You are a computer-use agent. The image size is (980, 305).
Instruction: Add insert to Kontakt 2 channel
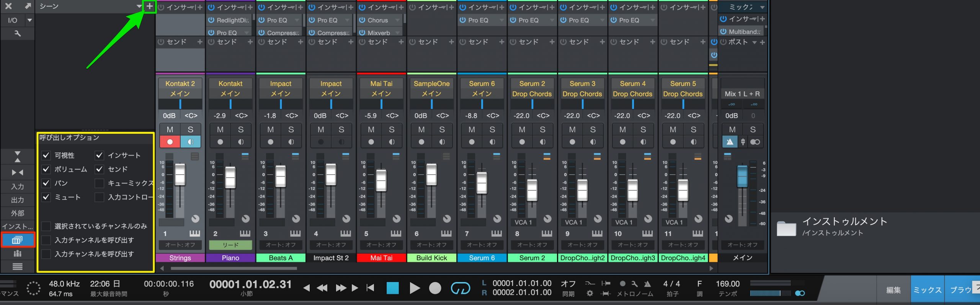tap(200, 7)
